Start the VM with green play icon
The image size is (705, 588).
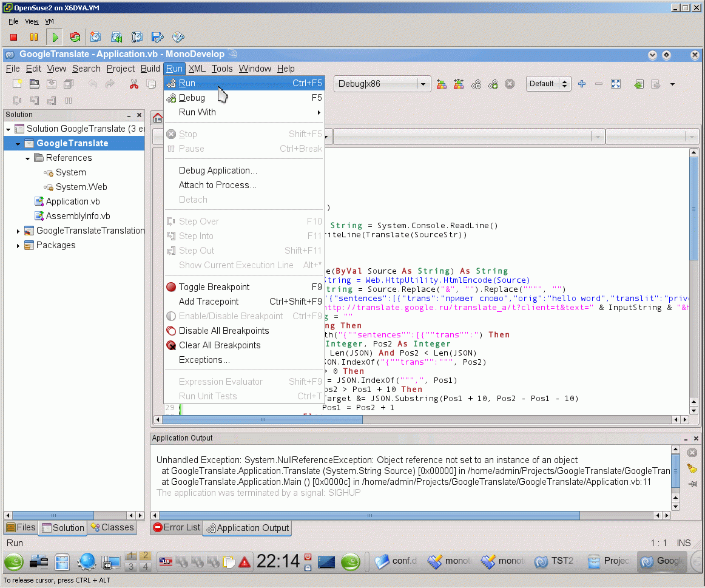pos(55,37)
